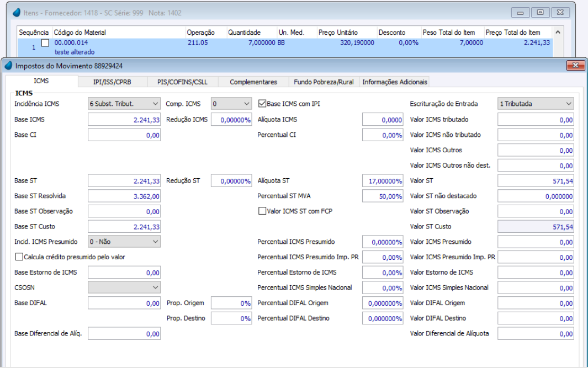Close the Impostos do Movimento dialog
Screen dimensions: 588x368
575,66
